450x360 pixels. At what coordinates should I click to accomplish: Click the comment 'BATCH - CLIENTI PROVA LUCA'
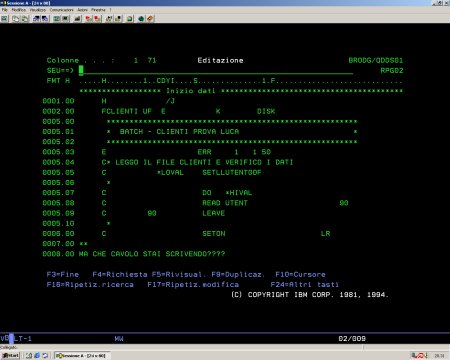pos(179,132)
